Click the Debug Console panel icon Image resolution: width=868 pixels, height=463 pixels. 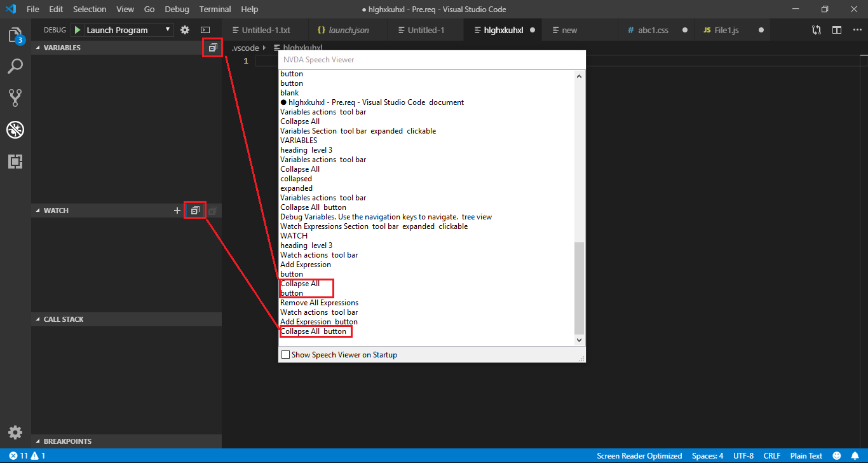pyautogui.click(x=205, y=29)
